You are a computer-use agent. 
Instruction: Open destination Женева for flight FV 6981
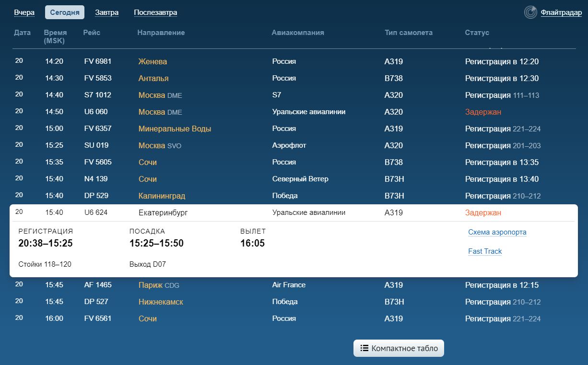(x=153, y=61)
